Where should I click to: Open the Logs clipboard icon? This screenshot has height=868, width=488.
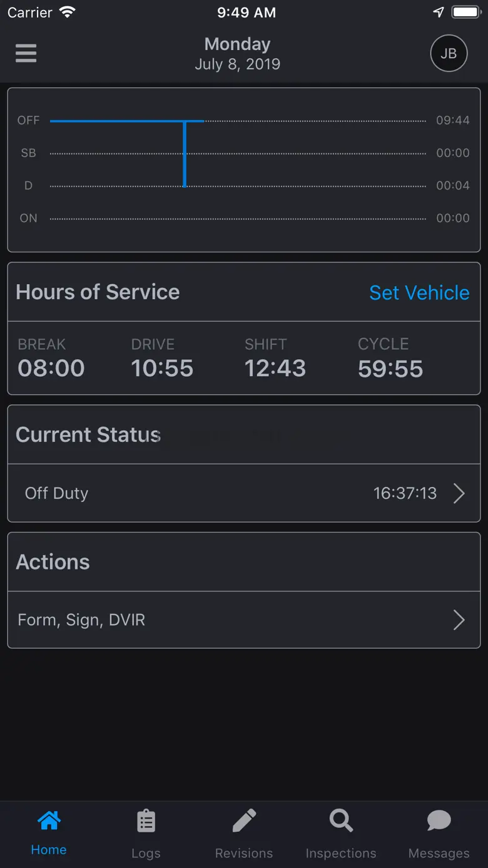pos(146,821)
